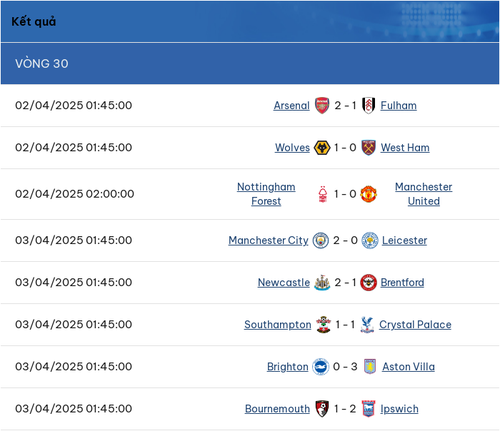Viewport: 500px width, 431px height.
Task: Click the Manchester City badge
Action: (x=321, y=240)
